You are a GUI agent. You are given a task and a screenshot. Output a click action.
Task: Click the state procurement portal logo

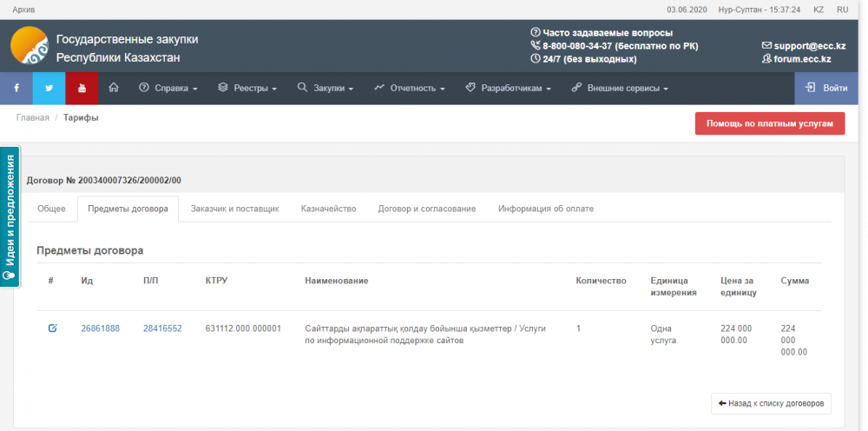(x=29, y=46)
